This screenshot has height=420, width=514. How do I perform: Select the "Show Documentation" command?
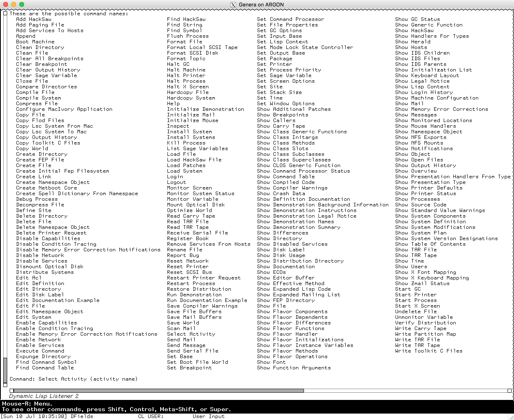pos(286,266)
